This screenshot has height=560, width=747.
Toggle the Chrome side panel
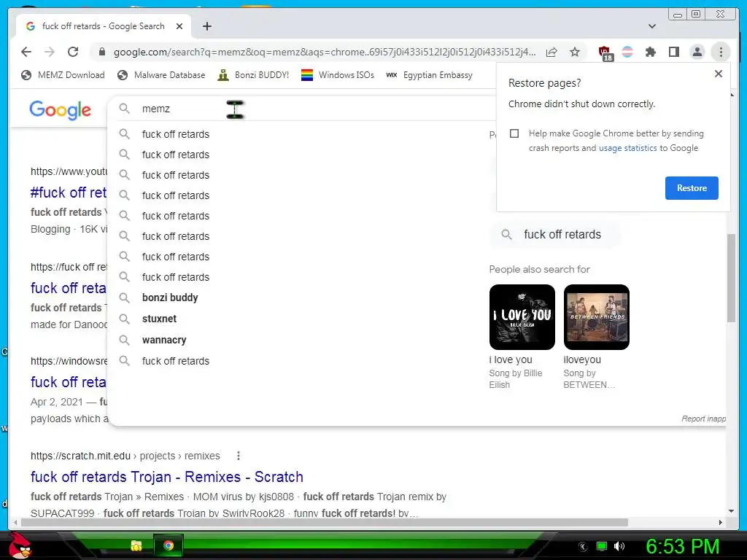coord(673,52)
